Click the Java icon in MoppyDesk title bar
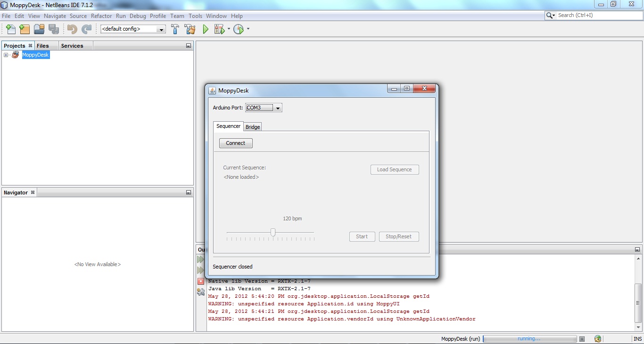644x344 pixels. [212, 91]
